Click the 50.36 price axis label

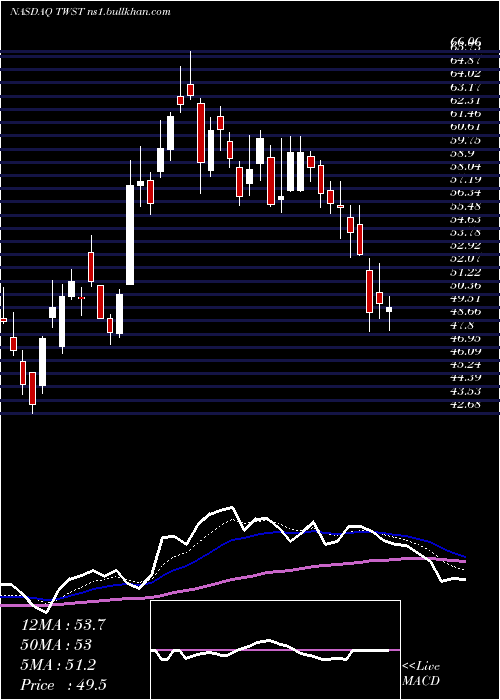(466, 286)
